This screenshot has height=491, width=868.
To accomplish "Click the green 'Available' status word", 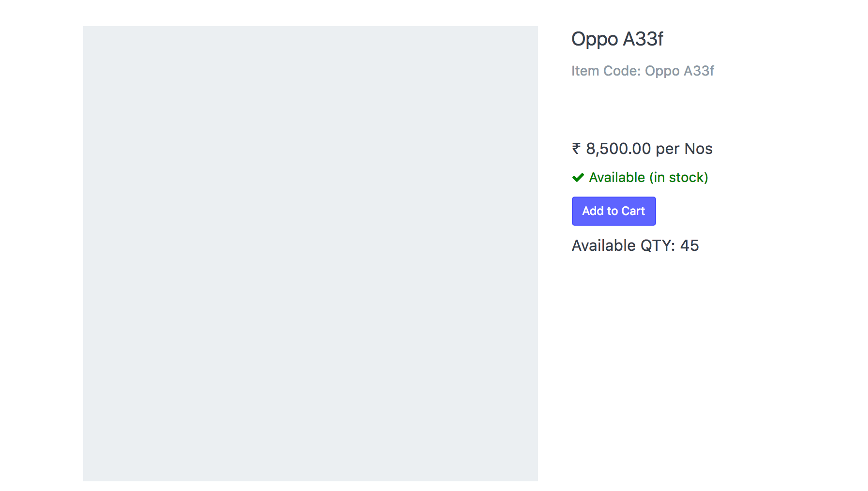I will 617,178.
